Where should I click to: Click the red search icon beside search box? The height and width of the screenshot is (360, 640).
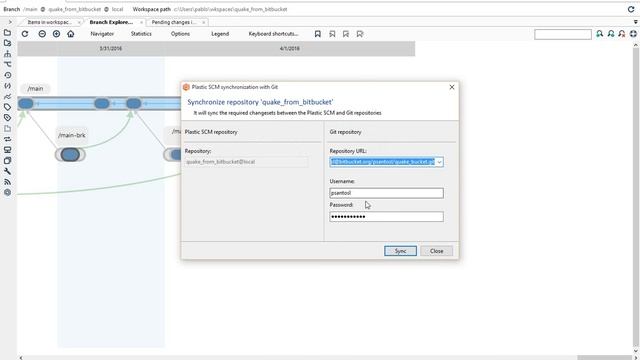(x=622, y=34)
